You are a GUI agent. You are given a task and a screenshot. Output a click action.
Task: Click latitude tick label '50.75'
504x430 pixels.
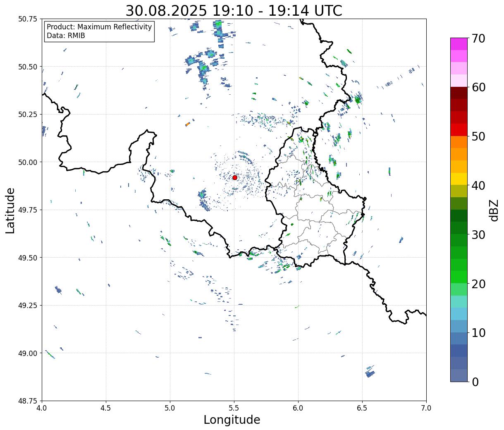click(x=28, y=19)
